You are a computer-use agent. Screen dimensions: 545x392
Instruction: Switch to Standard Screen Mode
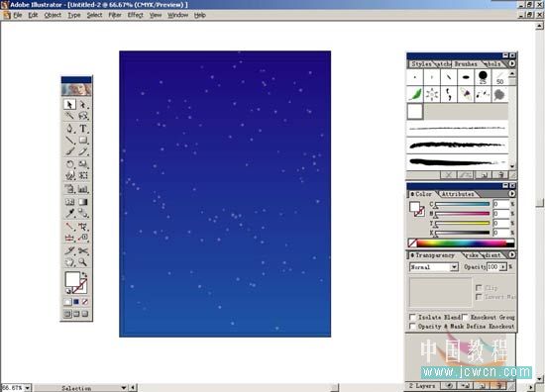67,314
